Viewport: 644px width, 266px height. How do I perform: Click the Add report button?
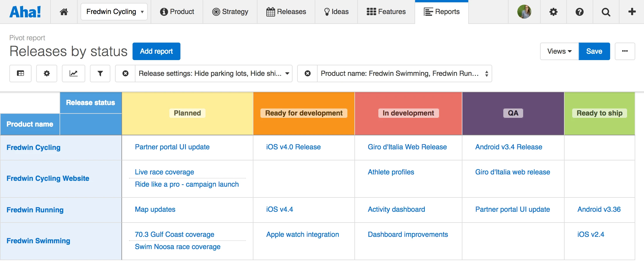point(156,51)
